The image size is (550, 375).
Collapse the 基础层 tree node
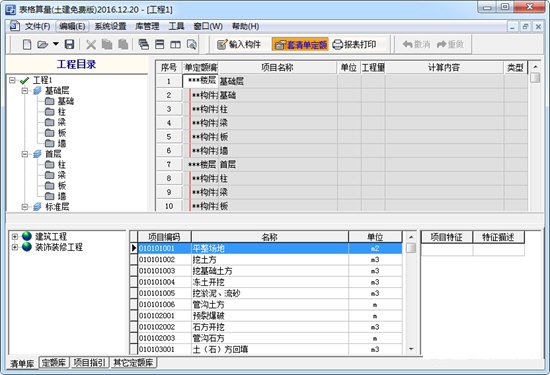(x=25, y=91)
